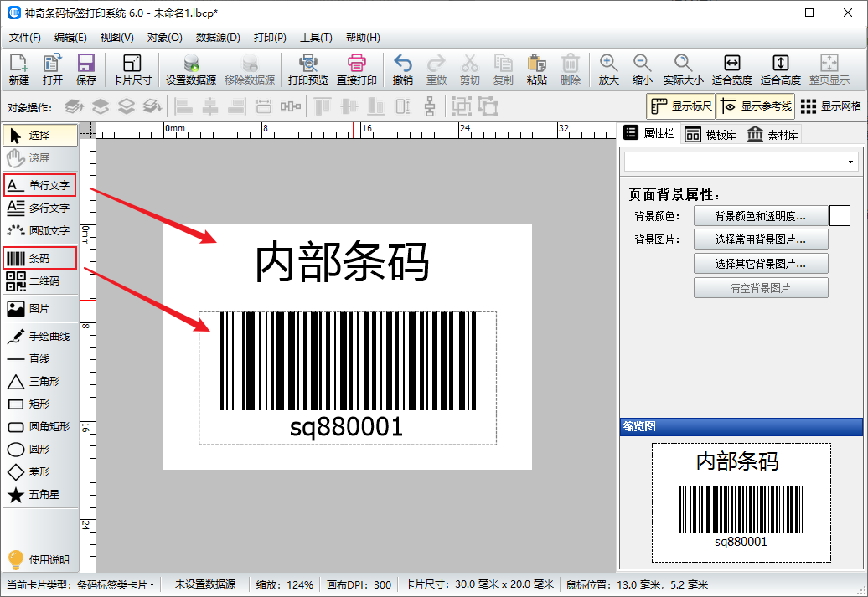Click 选择常用背景图片... button
Image resolution: width=868 pixels, height=597 pixels.
click(x=761, y=240)
